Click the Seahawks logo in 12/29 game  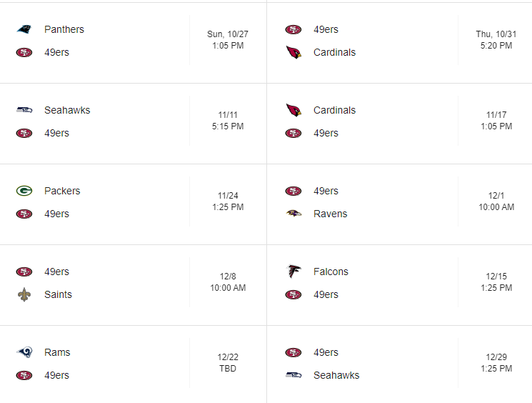(x=293, y=375)
